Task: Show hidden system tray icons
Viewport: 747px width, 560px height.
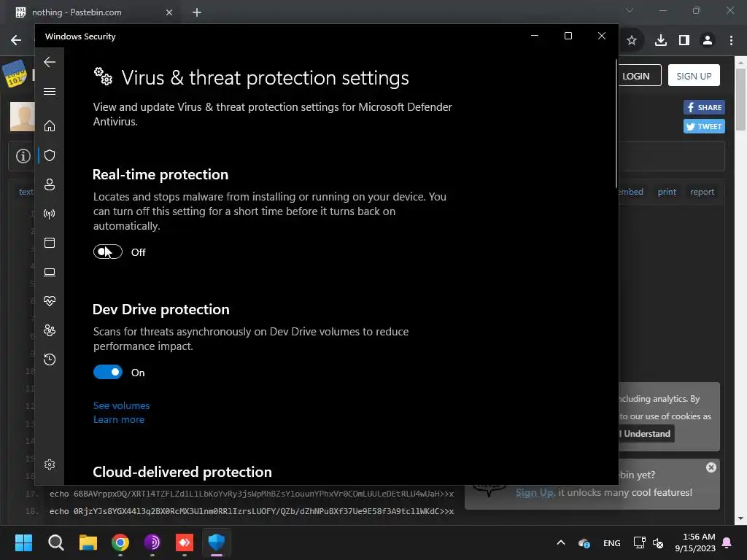Action: click(x=561, y=542)
